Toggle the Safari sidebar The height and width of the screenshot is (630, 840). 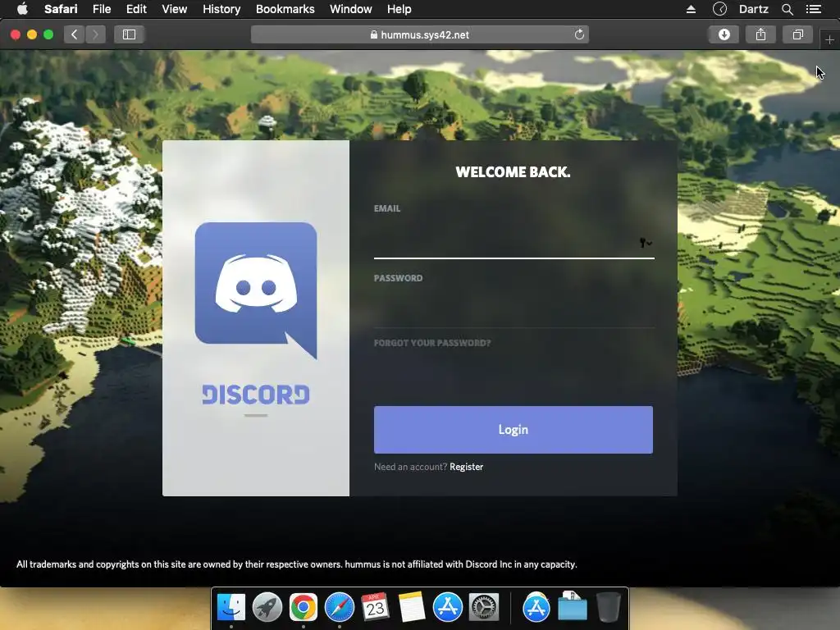[x=129, y=34]
